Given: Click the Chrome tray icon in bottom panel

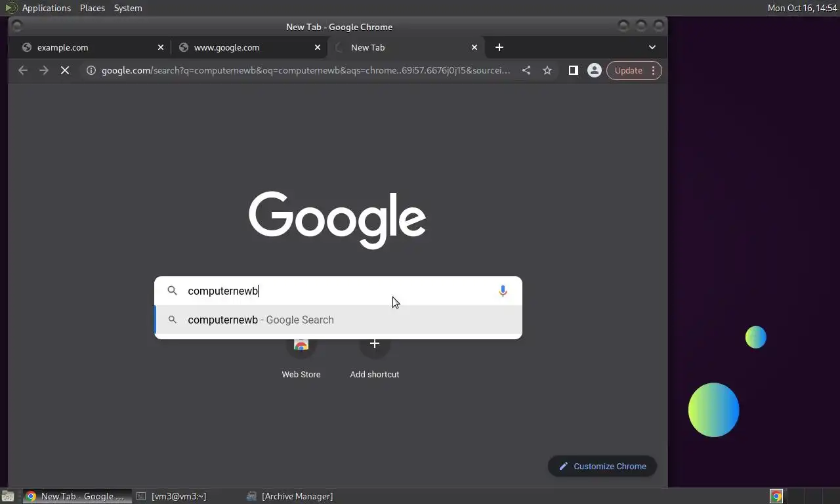Looking at the screenshot, I should pos(776,496).
